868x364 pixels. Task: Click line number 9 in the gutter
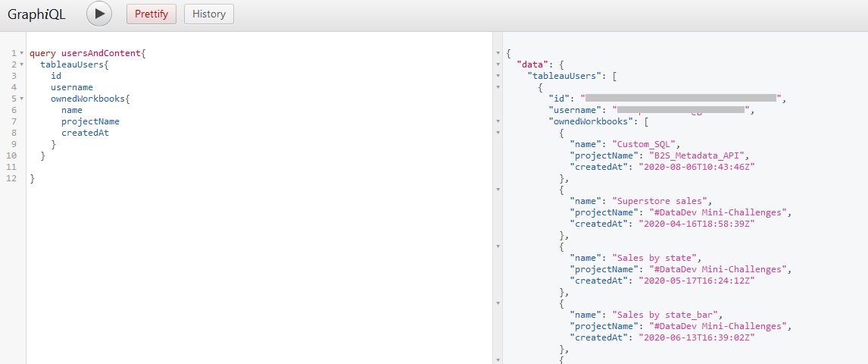[x=14, y=144]
